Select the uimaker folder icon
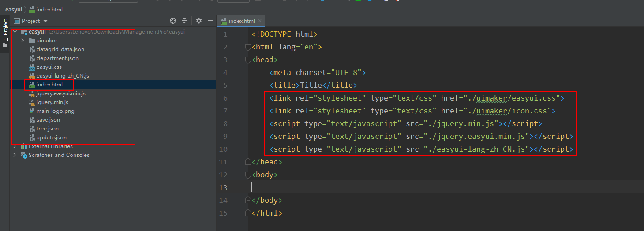Viewport: 644px width, 231px height. tap(32, 41)
